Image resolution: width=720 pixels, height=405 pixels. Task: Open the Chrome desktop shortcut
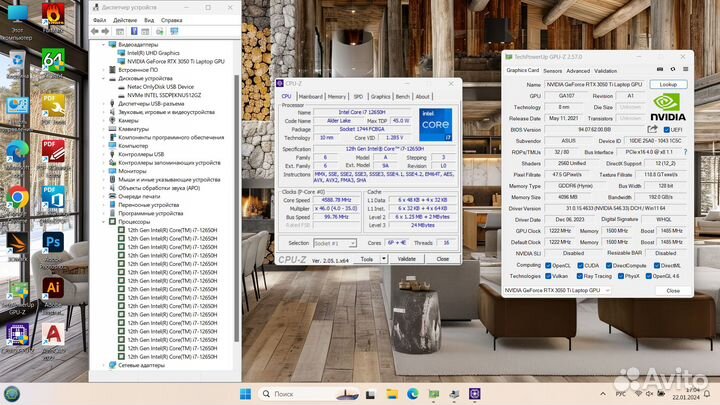pyautogui.click(x=17, y=197)
